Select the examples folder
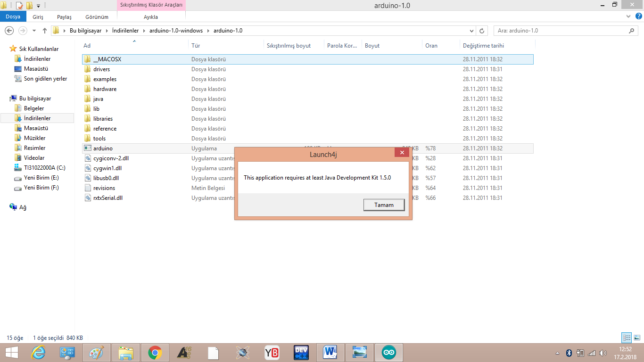 pos(105,79)
